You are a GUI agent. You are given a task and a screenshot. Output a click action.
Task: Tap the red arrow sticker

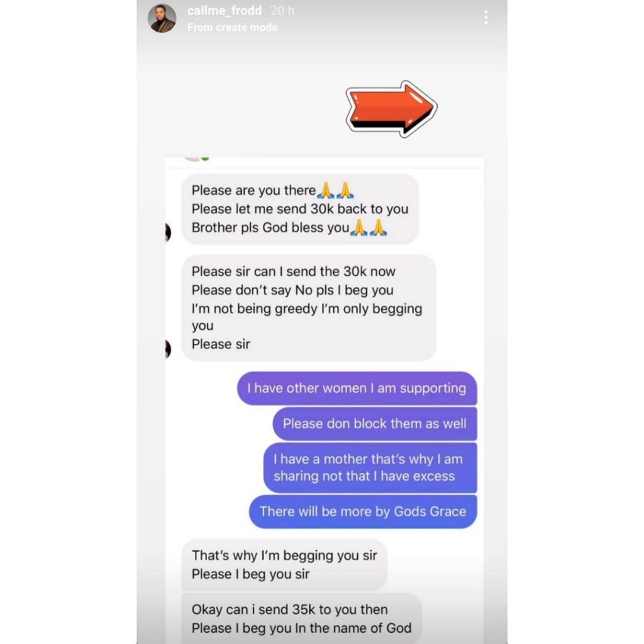coord(391,109)
